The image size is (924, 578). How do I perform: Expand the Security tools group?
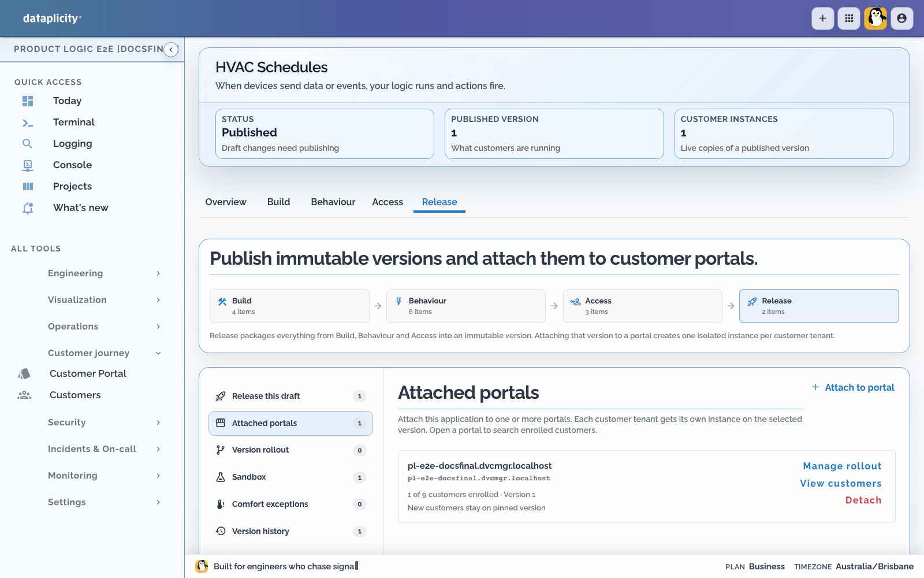[x=104, y=423]
